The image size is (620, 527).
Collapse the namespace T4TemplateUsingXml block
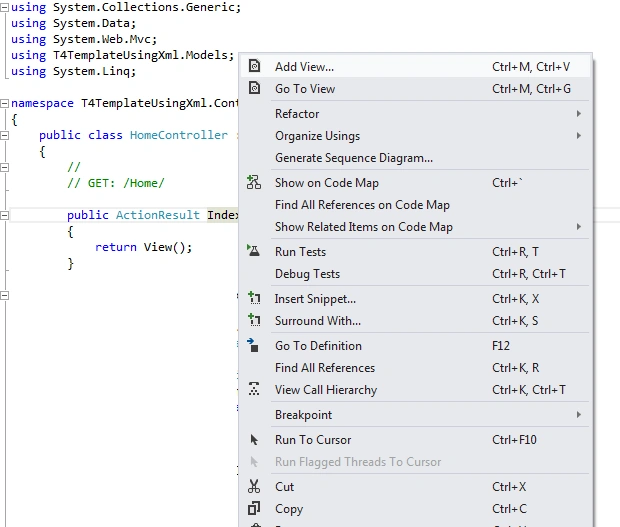pyautogui.click(x=4, y=104)
